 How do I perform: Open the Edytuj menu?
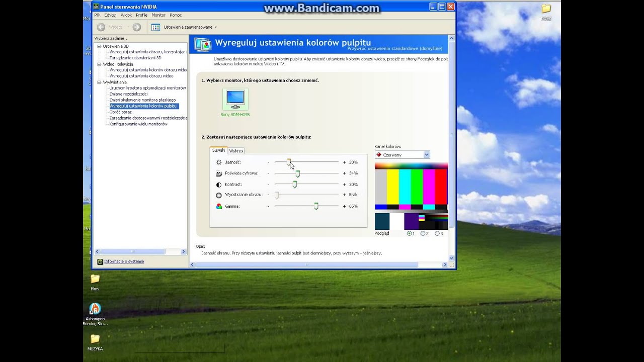110,15
